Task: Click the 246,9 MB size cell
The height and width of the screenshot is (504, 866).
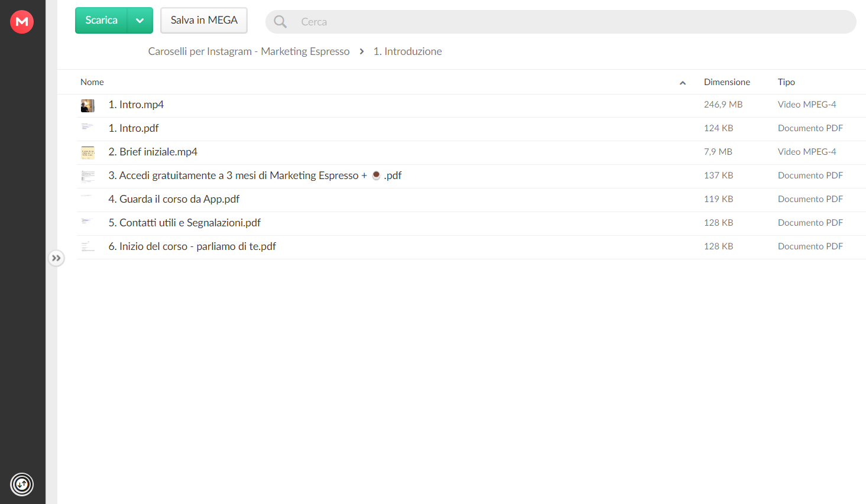Action: click(723, 105)
